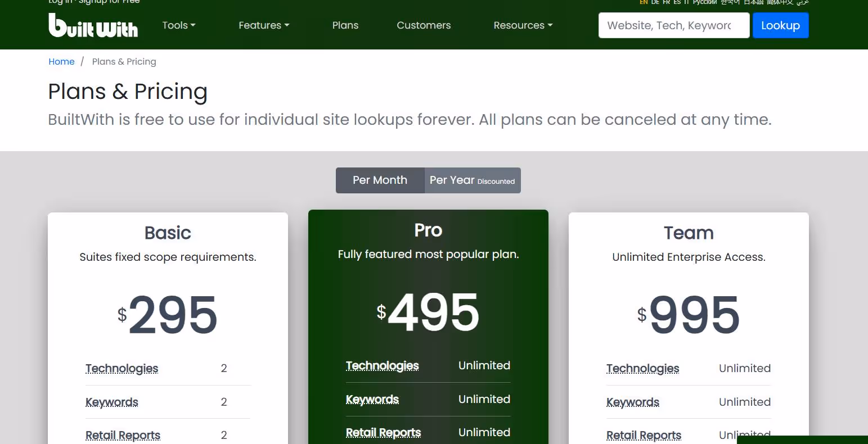
Task: Click the Website, Tech, Keyword search field
Action: coord(673,25)
